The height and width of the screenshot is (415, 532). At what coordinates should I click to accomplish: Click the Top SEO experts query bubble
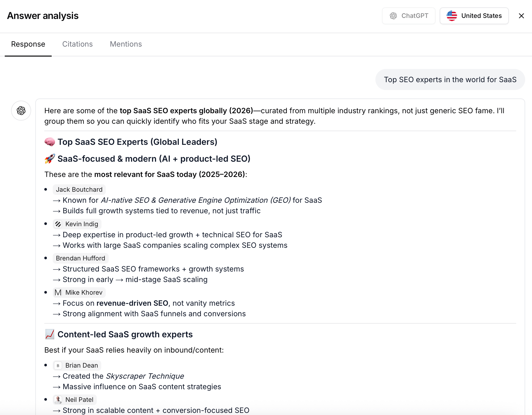(450, 80)
